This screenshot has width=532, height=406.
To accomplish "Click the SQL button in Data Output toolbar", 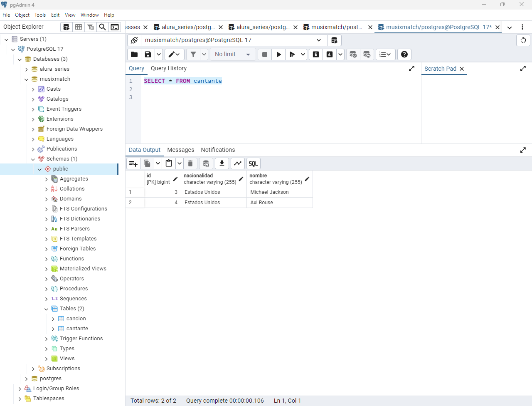I will [254, 163].
